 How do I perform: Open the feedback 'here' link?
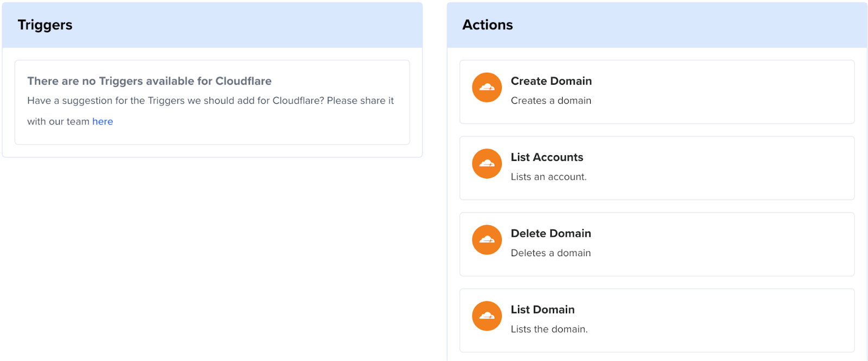(x=103, y=122)
